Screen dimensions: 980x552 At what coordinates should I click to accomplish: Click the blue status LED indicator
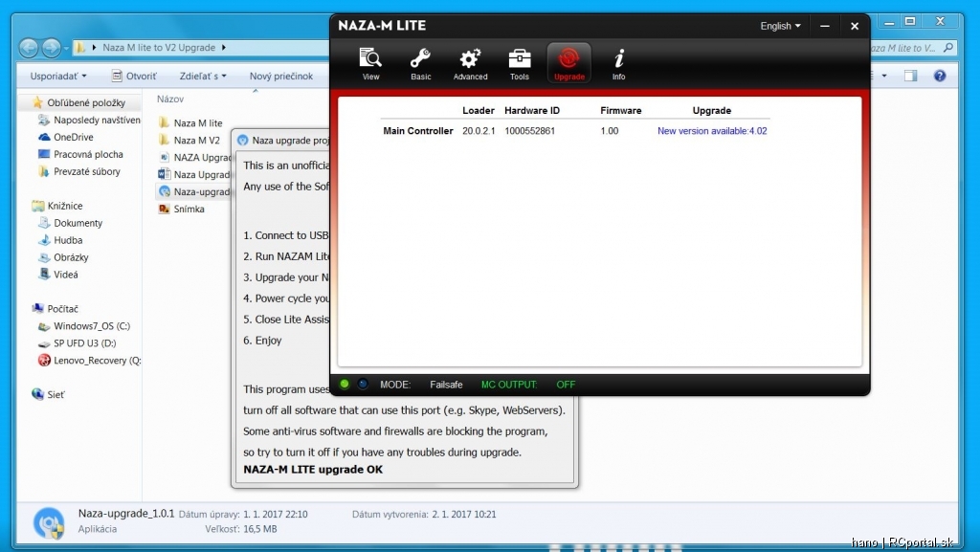coord(363,384)
